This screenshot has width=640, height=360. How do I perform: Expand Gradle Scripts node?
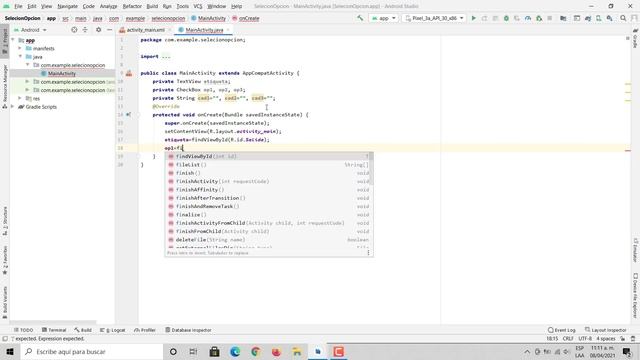tap(13, 107)
